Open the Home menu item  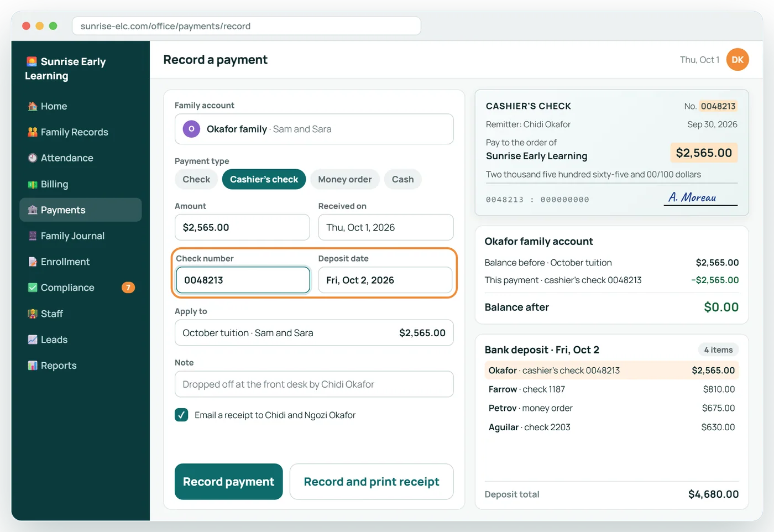[x=81, y=106]
